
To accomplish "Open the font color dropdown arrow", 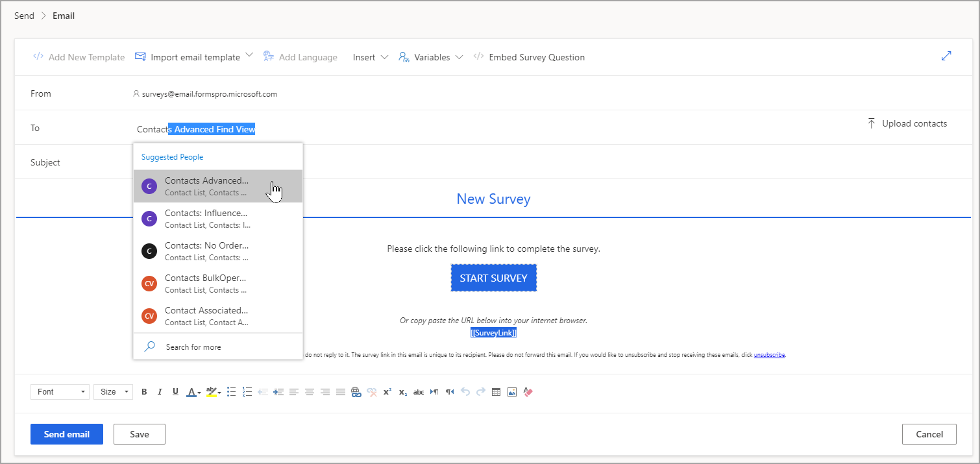I will (199, 393).
